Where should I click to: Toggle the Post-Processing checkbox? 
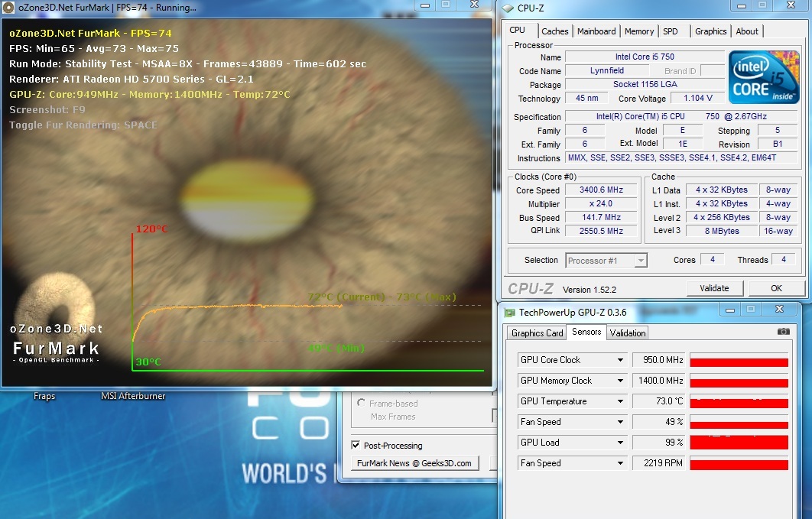[x=356, y=445]
